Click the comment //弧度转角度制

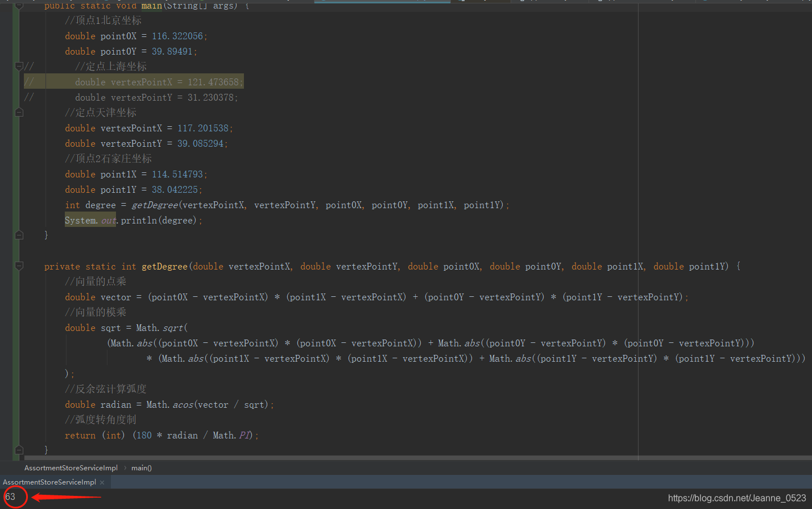101,420
